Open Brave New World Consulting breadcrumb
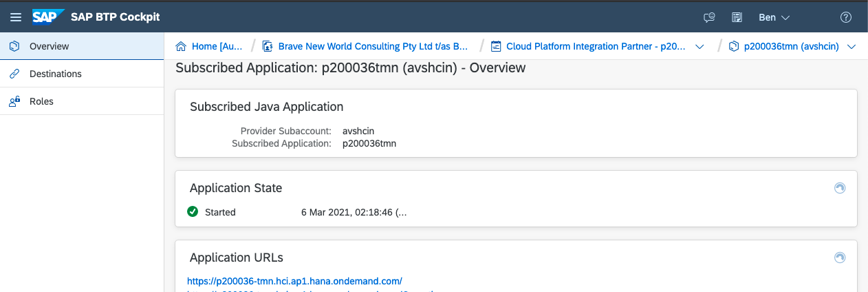This screenshot has width=868, height=292. click(373, 46)
